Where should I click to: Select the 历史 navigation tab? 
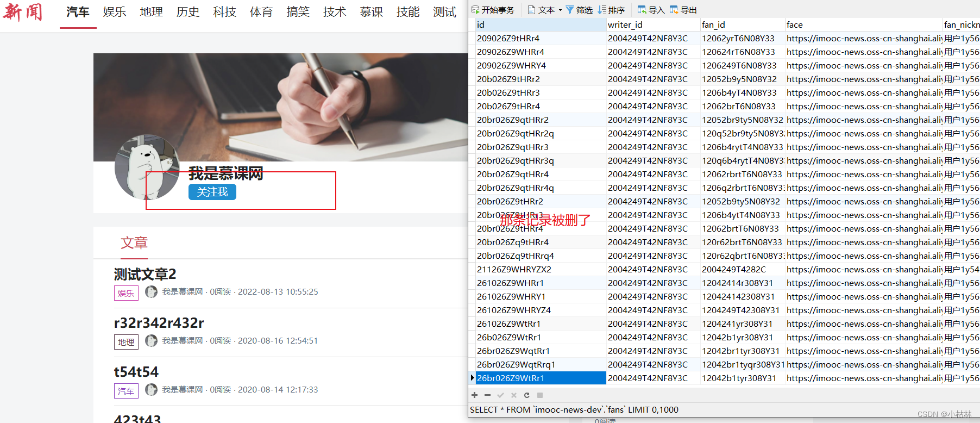pos(188,12)
